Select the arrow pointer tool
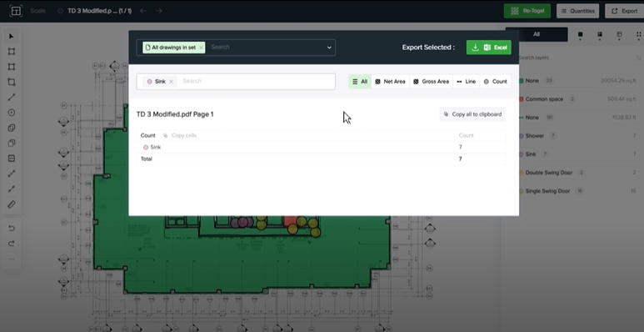Screen dimensions: 644x332 pos(12,36)
